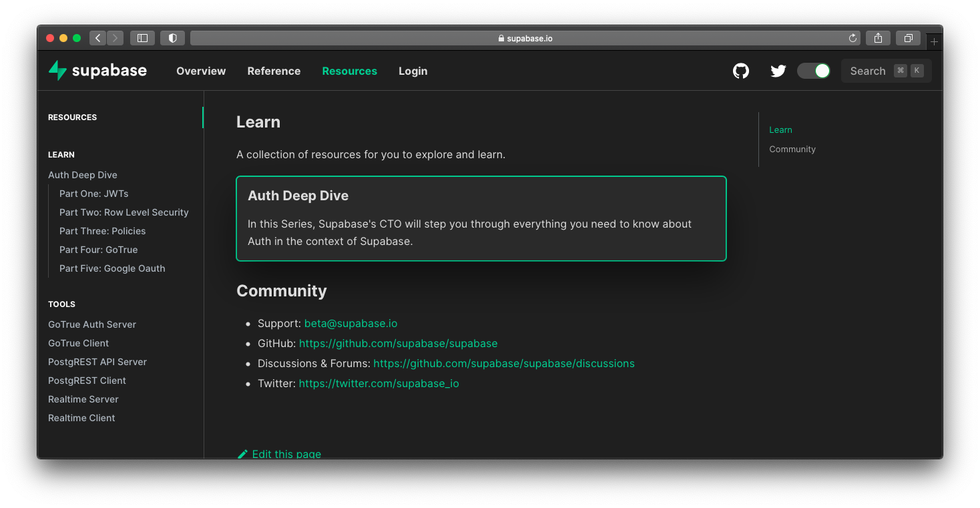Open the Auth Deep Dive card
Screen dimensions: 980x508
[481, 218]
